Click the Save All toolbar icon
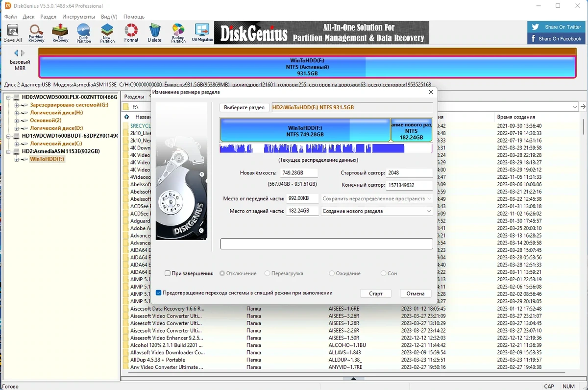Viewport: 588px width, 390px height. 13,33
